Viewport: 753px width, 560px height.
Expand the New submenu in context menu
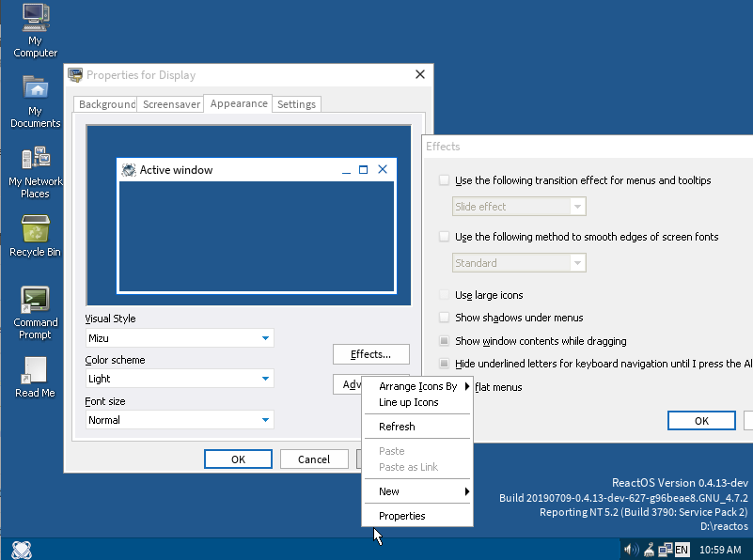(417, 491)
